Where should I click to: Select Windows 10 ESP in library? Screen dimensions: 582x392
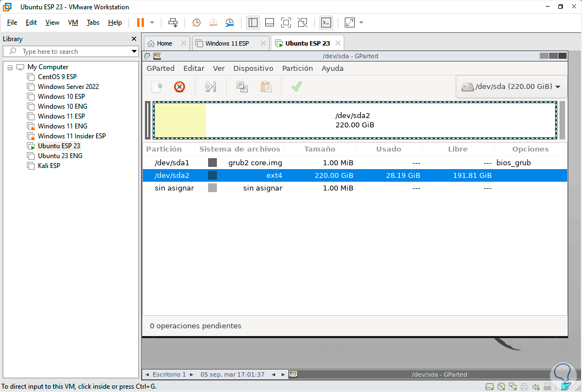[61, 97]
